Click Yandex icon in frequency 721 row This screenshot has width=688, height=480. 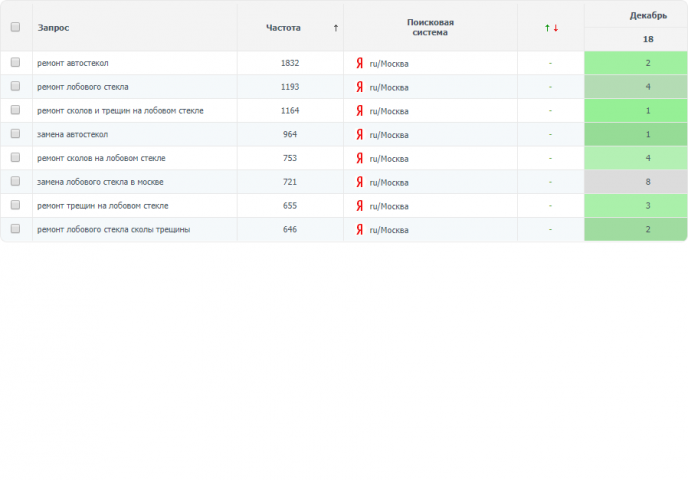coord(360,182)
